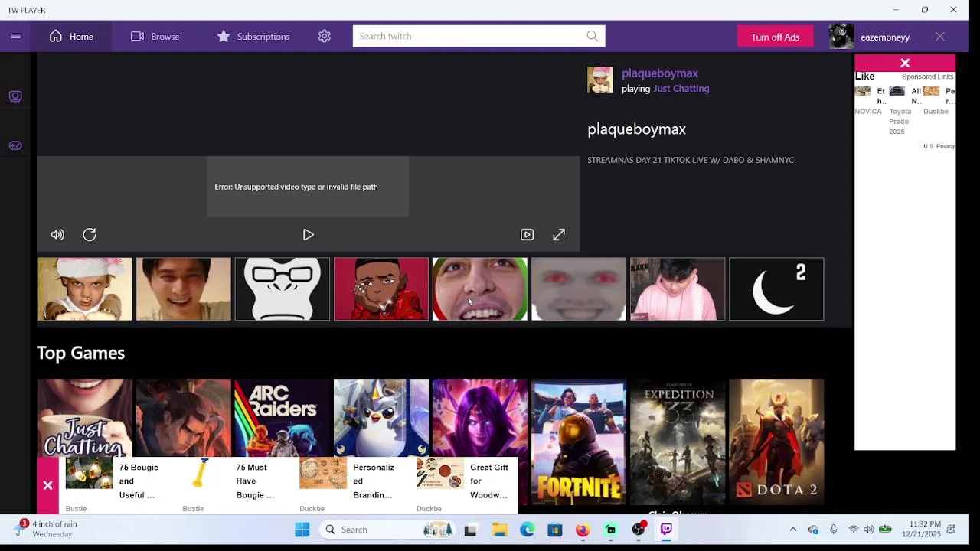Image resolution: width=980 pixels, height=551 pixels.
Task: Select the crescent moon 2 stream thumbnail
Action: (x=776, y=289)
